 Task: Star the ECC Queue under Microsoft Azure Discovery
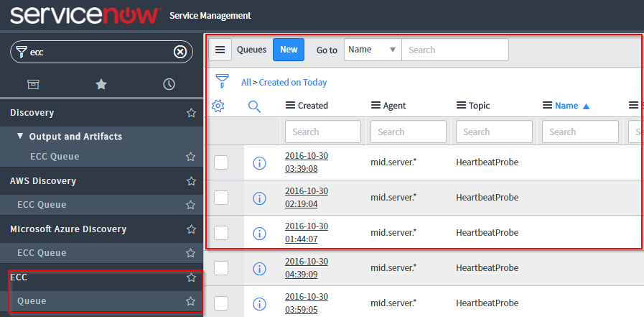(x=190, y=253)
